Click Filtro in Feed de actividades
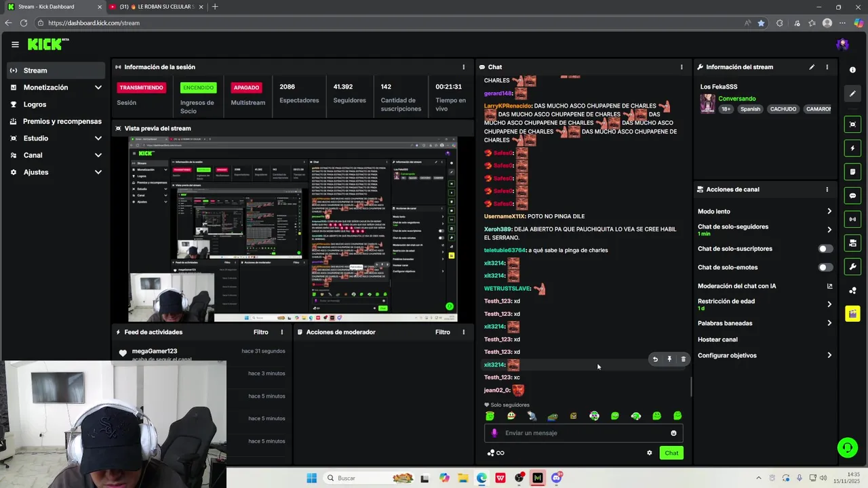868x488 pixels. coord(260,332)
